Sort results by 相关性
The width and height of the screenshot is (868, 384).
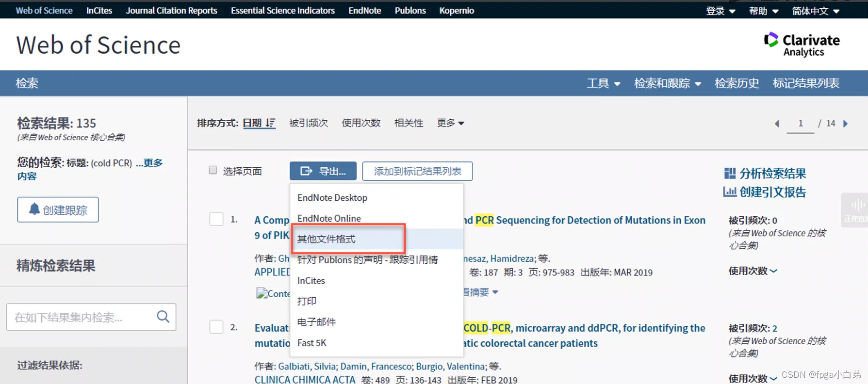(x=409, y=123)
